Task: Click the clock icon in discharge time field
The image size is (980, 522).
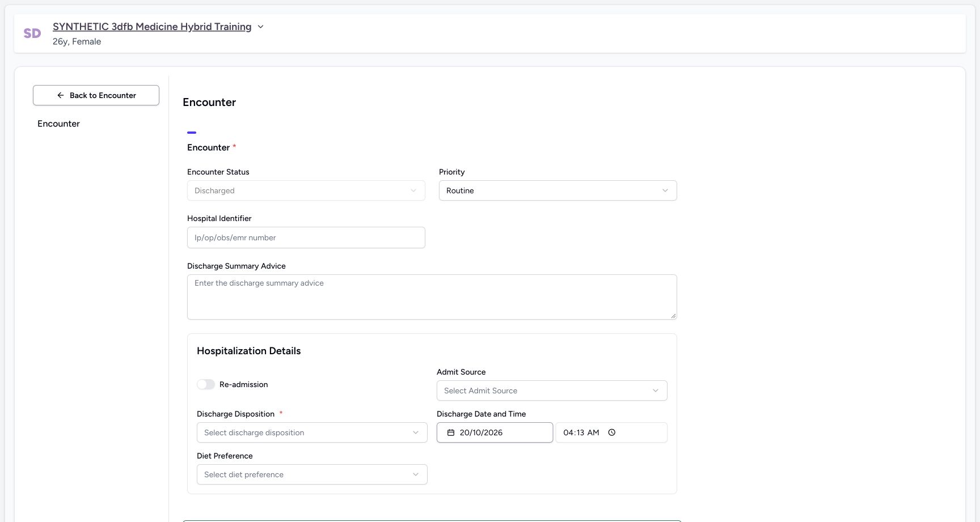Action: pos(611,432)
